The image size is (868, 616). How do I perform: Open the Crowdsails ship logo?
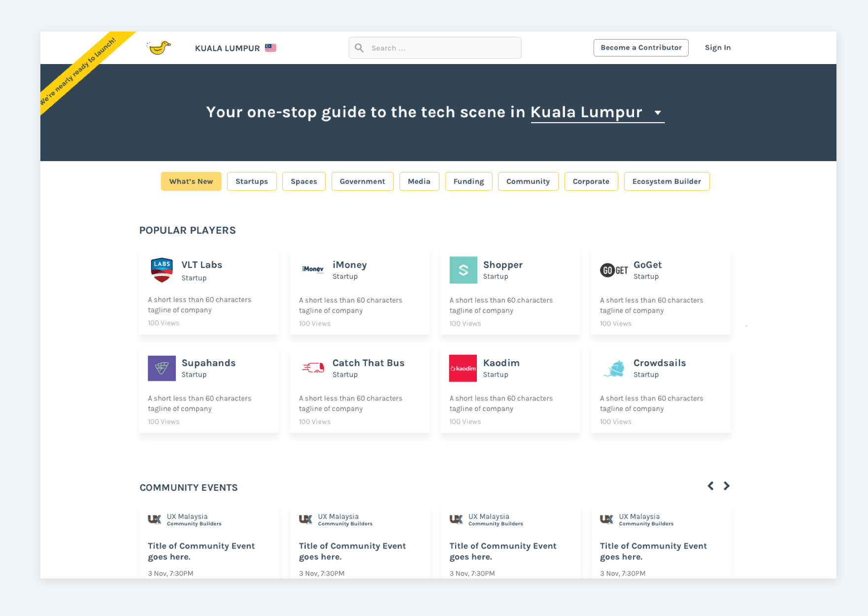click(x=614, y=368)
